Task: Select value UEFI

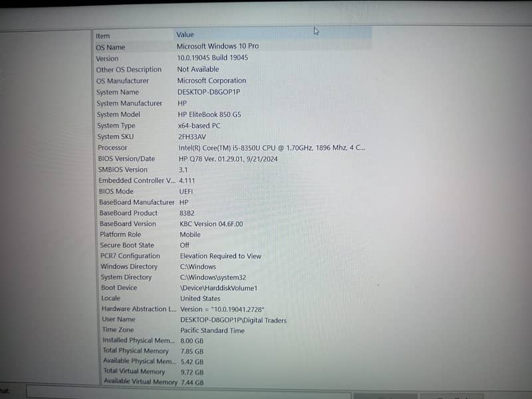Action: click(x=186, y=192)
